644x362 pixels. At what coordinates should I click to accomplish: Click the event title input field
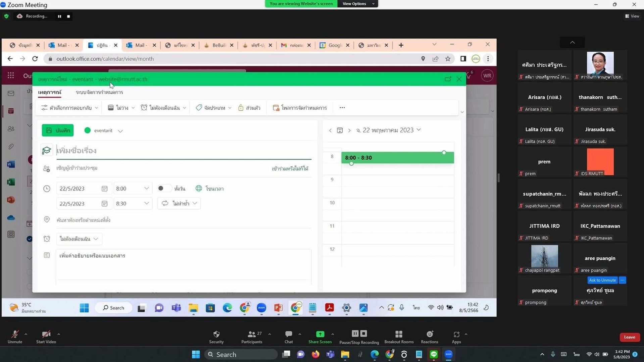[184, 150]
